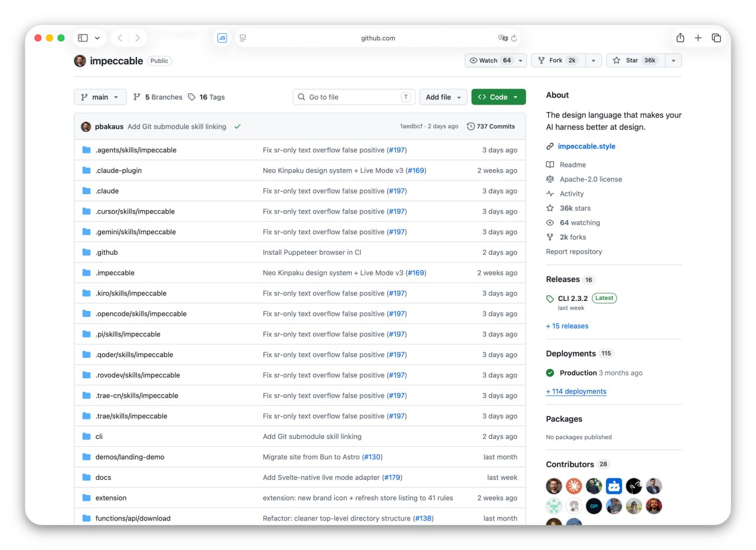Click the JS extension icon in Safari toolbar
The image size is (756, 550).
point(222,38)
